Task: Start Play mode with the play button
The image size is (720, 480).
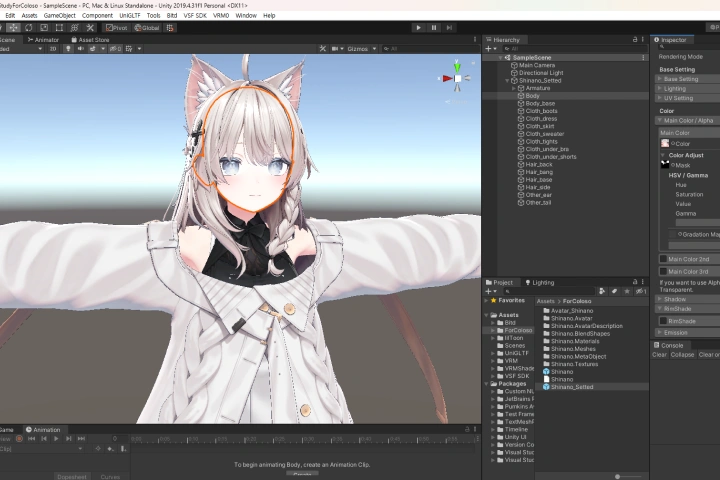Action: pos(418,28)
